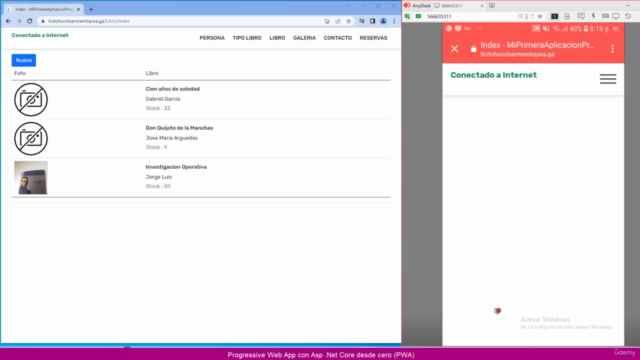Close the Index Chrome tab
Viewport: 640px width, 360px height.
(78, 9)
